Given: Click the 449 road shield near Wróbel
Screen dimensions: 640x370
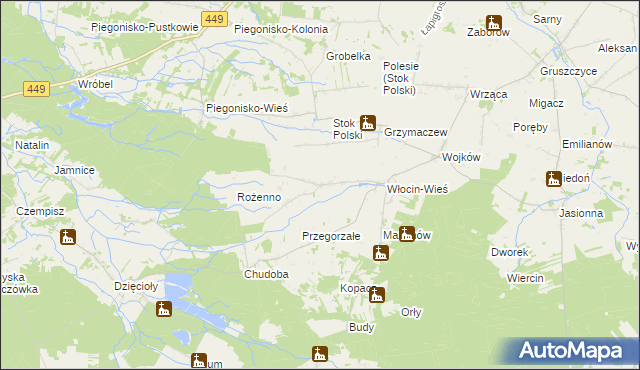Looking at the screenshot, I should coord(36,89).
